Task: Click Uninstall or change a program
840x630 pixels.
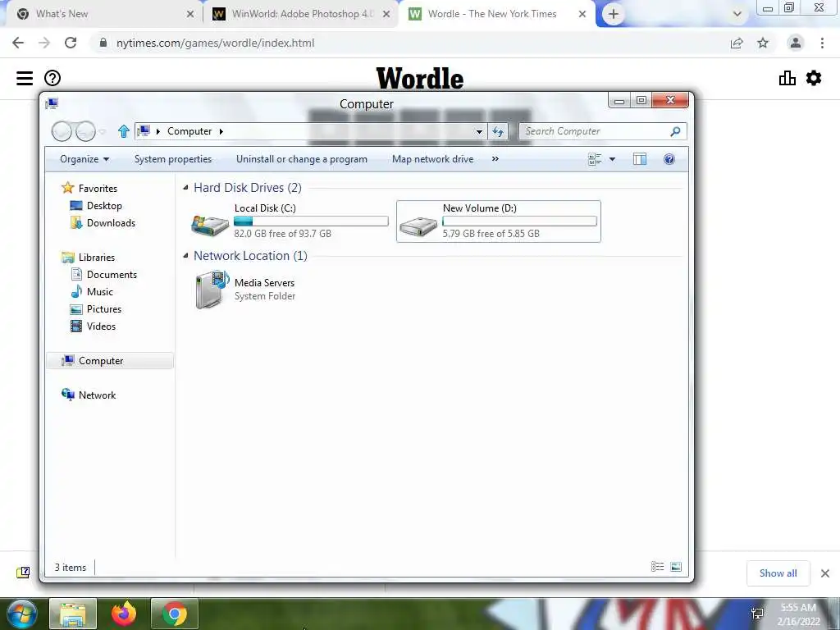Action: (302, 159)
